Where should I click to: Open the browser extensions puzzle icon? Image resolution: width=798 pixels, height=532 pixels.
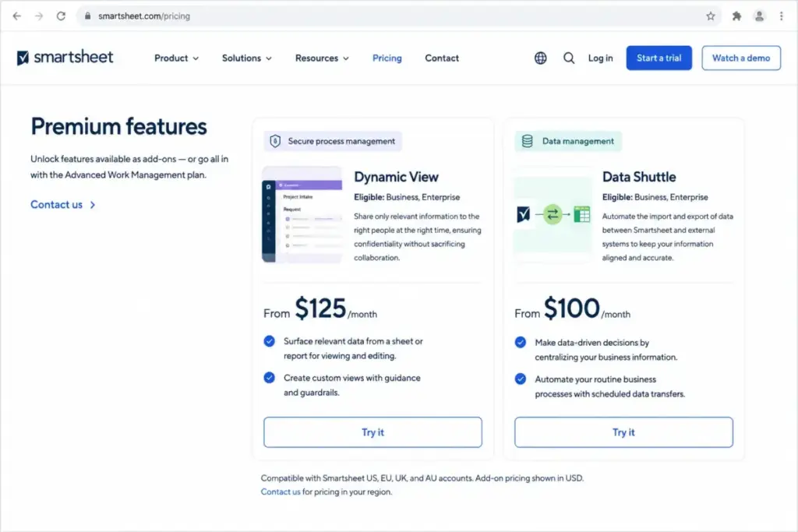coord(736,16)
